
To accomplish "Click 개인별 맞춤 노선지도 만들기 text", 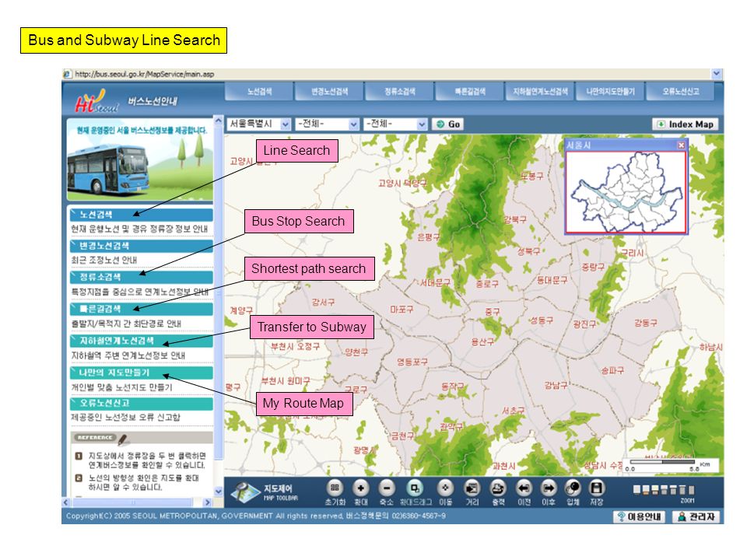I will click(121, 387).
